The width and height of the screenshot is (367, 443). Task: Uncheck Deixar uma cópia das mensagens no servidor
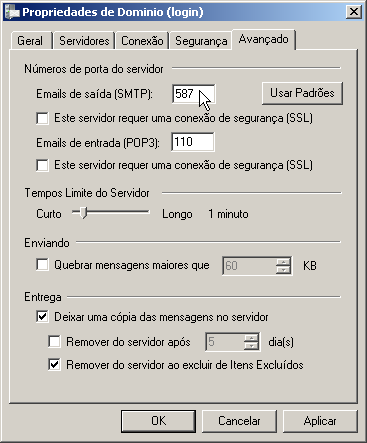[42, 317]
